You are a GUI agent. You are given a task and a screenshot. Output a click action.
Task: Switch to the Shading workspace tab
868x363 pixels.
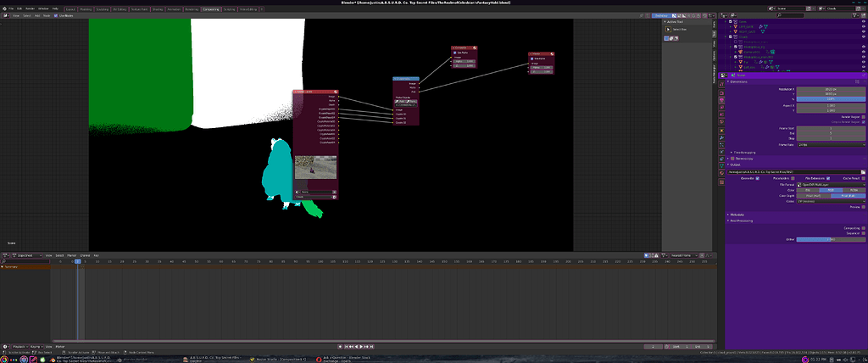(158, 8)
